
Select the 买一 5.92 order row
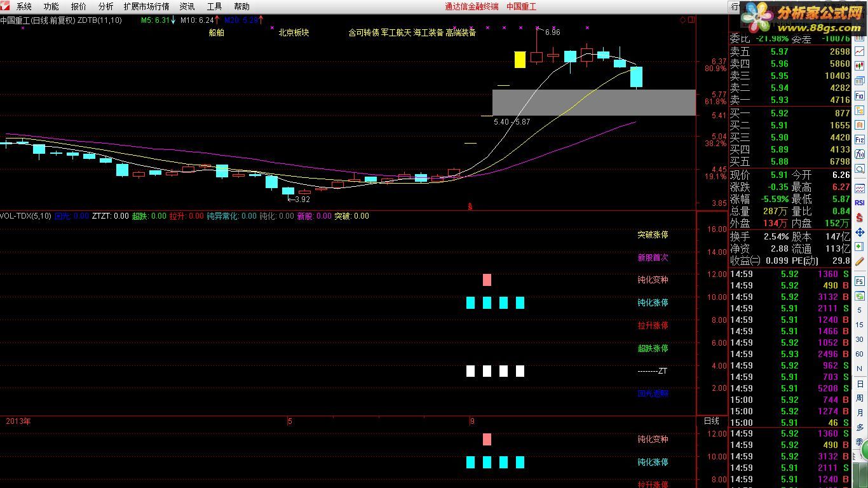(x=790, y=113)
